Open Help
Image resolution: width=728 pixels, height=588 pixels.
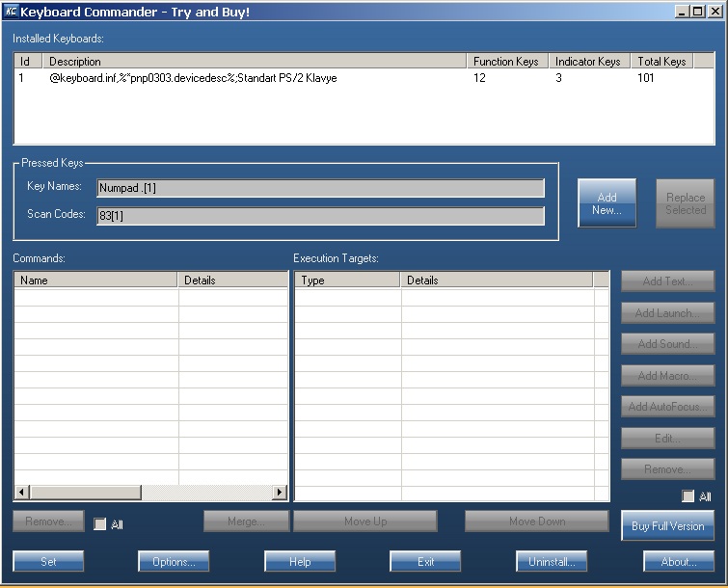(300, 562)
